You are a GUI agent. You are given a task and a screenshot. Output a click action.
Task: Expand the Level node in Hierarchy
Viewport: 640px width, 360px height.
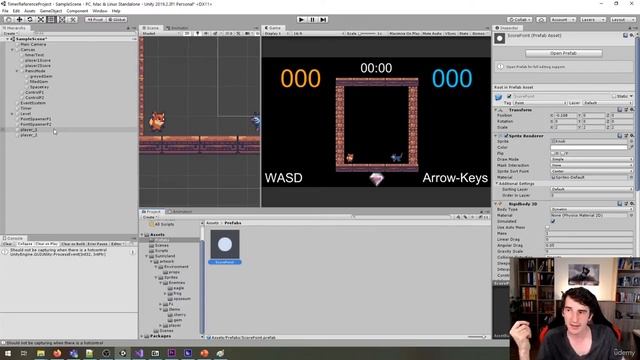(x=13, y=114)
